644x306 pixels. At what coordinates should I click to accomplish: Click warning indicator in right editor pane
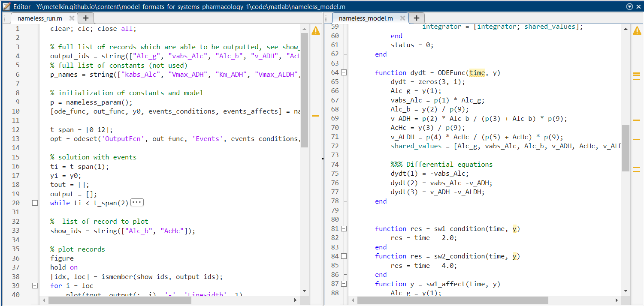coord(636,31)
